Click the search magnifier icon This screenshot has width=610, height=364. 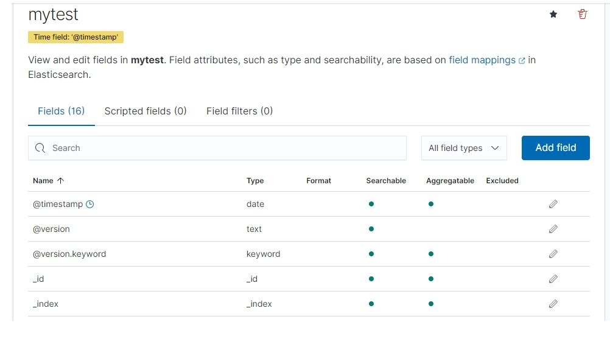(40, 148)
